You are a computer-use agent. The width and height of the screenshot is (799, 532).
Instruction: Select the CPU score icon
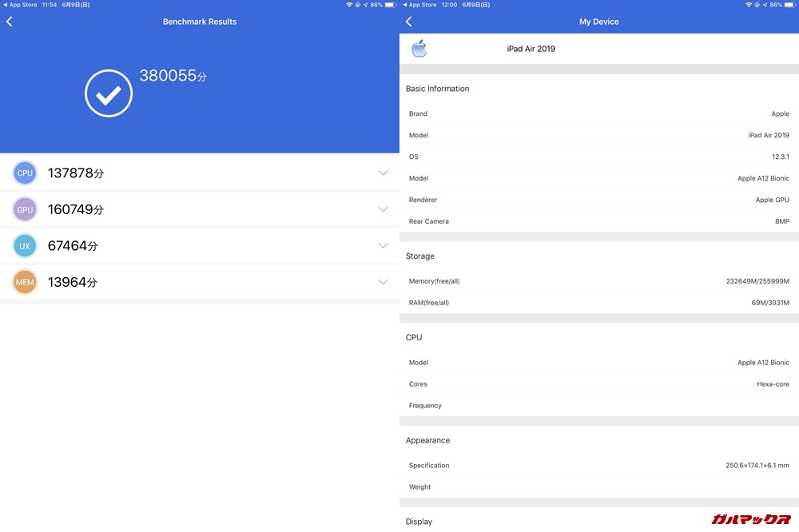point(24,173)
